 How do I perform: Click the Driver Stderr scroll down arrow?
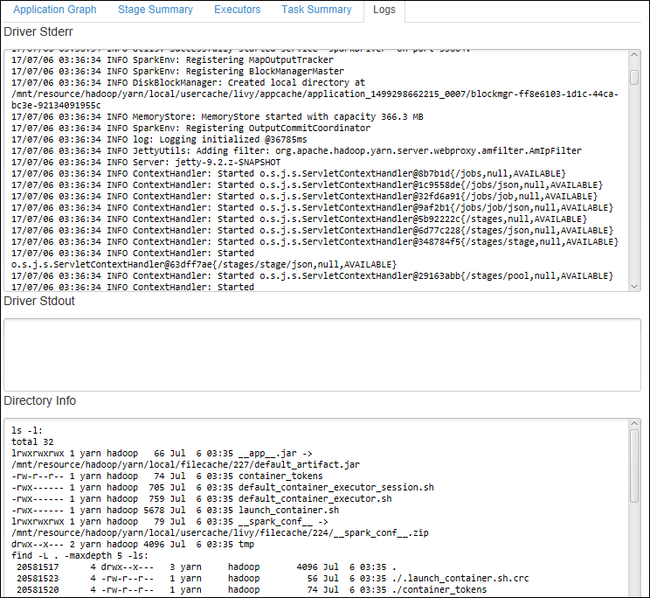634,286
